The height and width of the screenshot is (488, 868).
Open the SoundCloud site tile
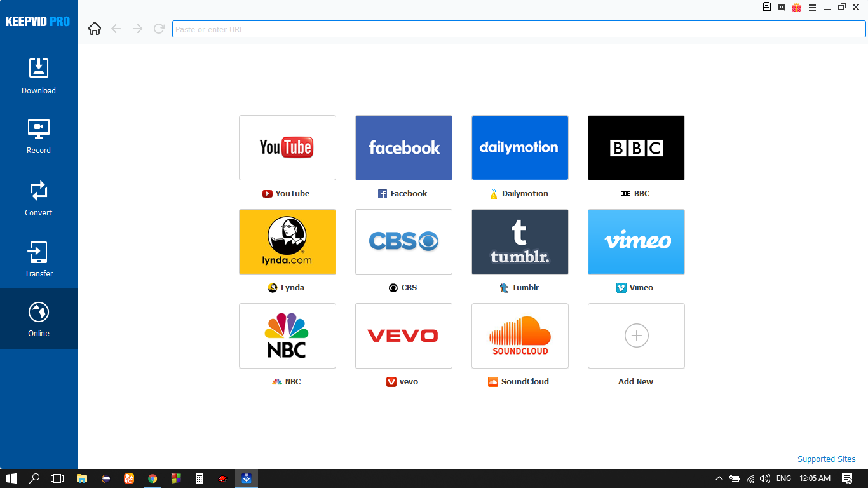pyautogui.click(x=520, y=335)
